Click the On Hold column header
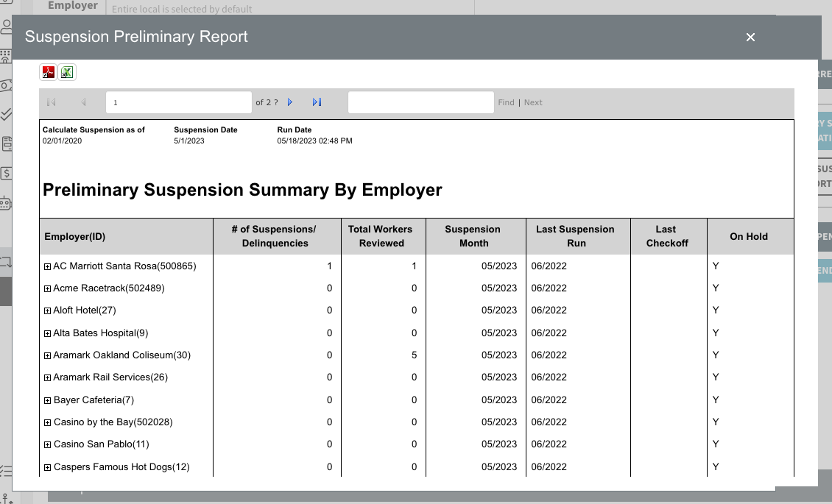 coord(750,236)
